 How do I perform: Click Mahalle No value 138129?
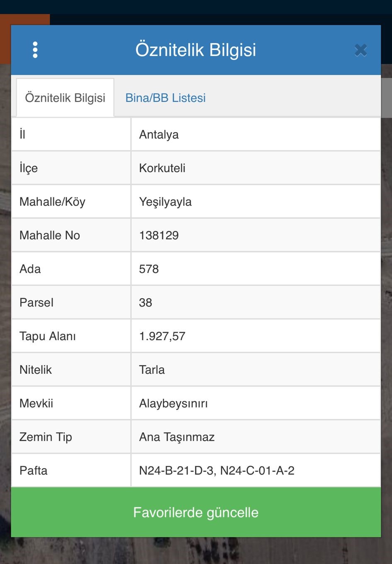tap(159, 235)
